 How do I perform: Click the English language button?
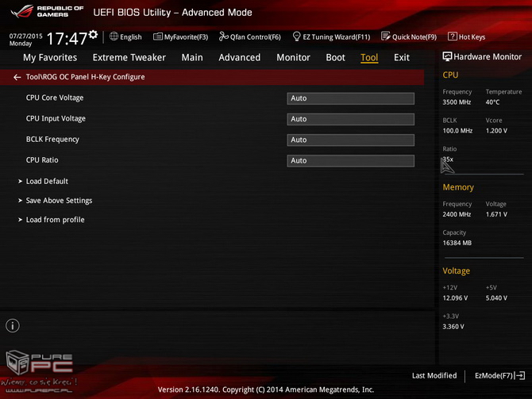[x=131, y=37]
